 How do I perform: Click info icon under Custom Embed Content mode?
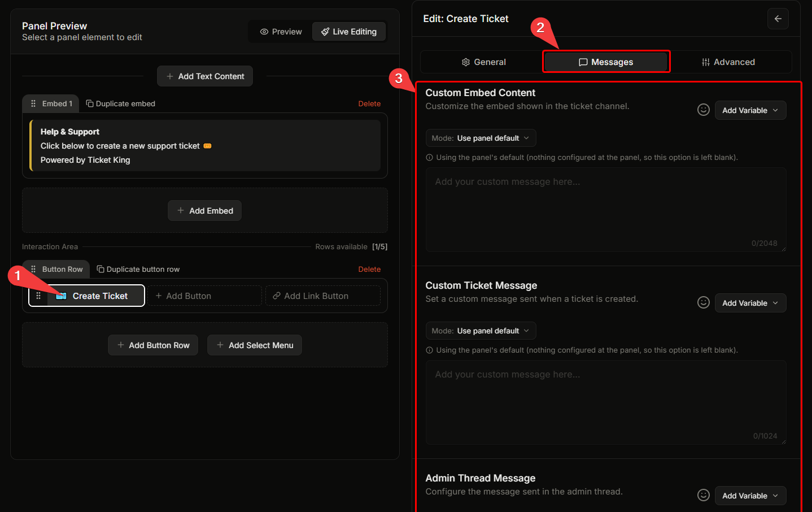(429, 158)
